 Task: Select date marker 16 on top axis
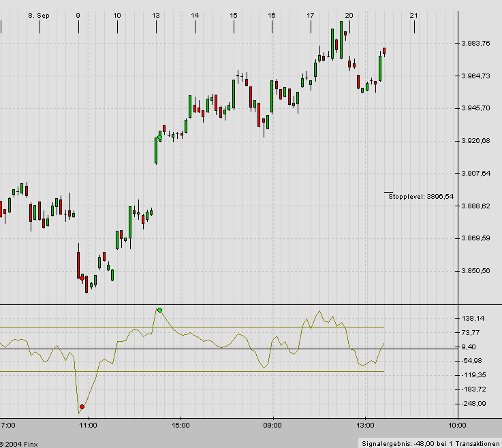[272, 15]
